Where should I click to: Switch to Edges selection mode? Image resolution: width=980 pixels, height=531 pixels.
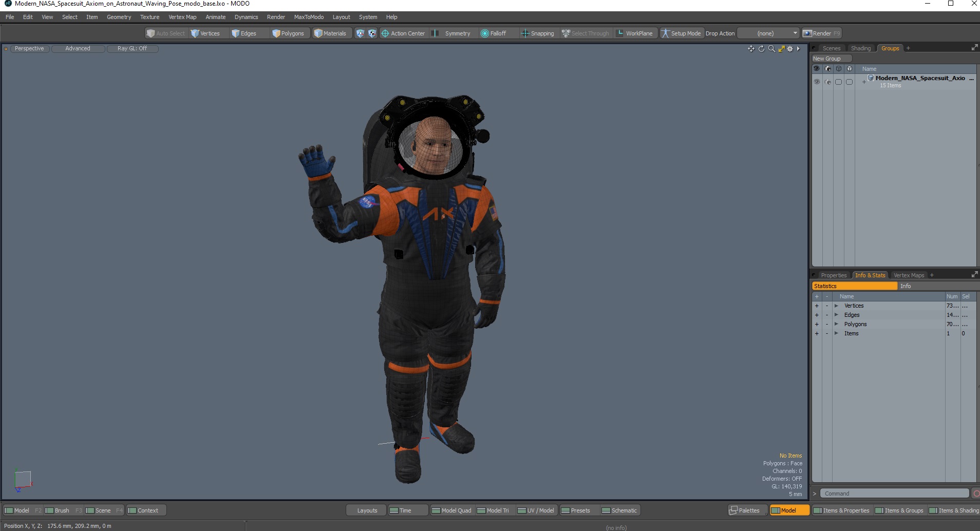244,33
